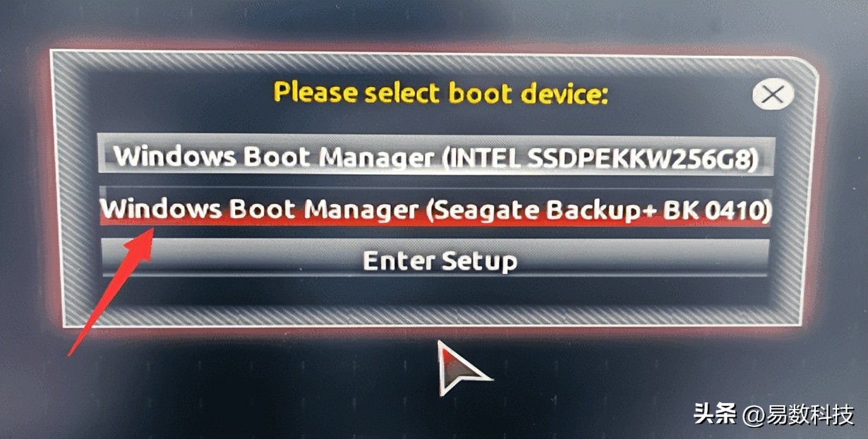The height and width of the screenshot is (439, 868).
Task: Close the boot device dialog with X
Action: point(773,94)
